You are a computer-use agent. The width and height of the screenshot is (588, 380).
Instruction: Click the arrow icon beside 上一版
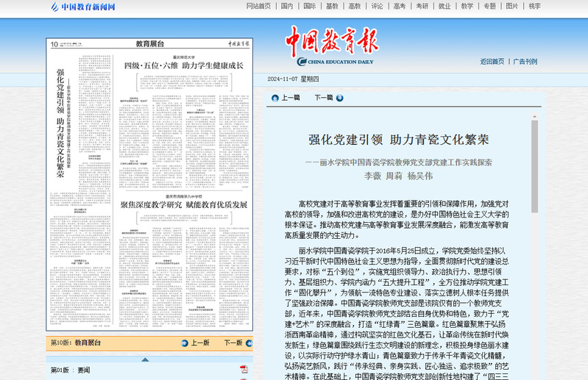point(185,343)
